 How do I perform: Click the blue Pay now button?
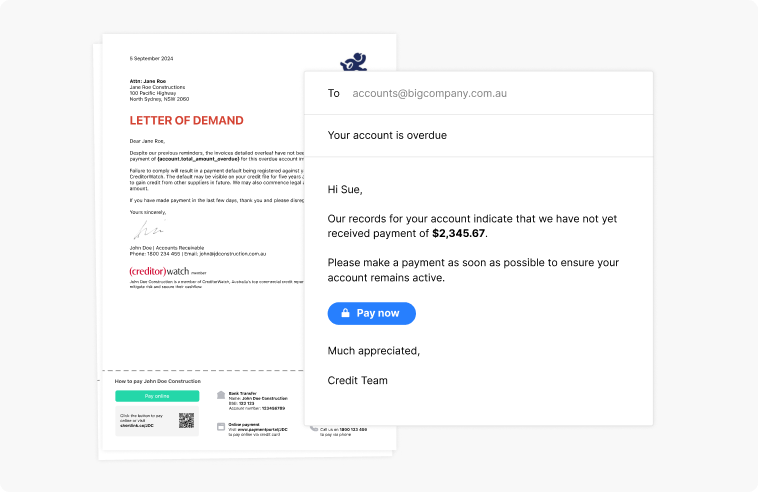pyautogui.click(x=371, y=313)
